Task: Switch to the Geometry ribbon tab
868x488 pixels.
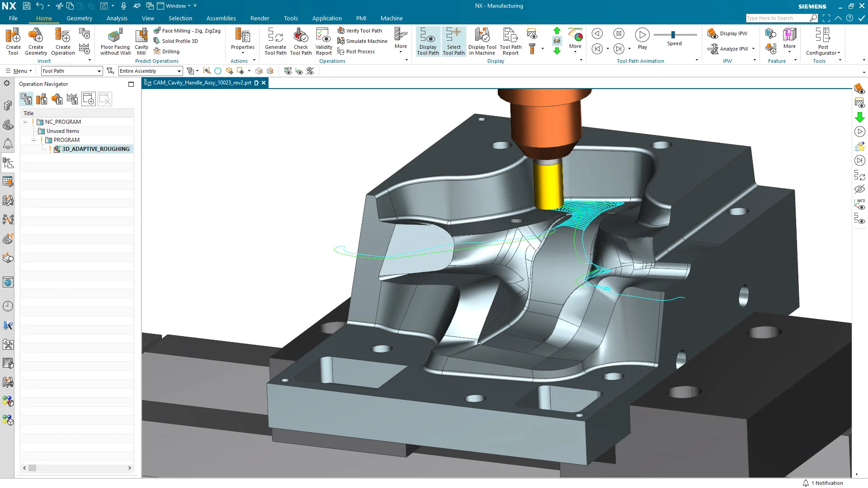Action: click(79, 18)
